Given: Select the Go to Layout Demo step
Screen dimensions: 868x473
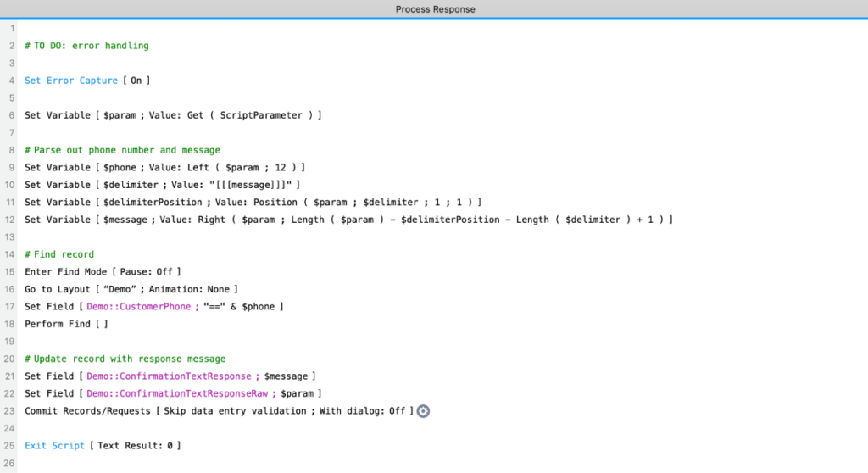Looking at the screenshot, I should (x=131, y=289).
